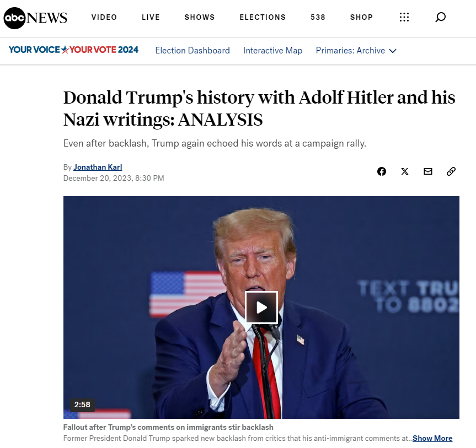Open the Shows menu
Viewport: 476px width, 448px height.
tap(200, 17)
